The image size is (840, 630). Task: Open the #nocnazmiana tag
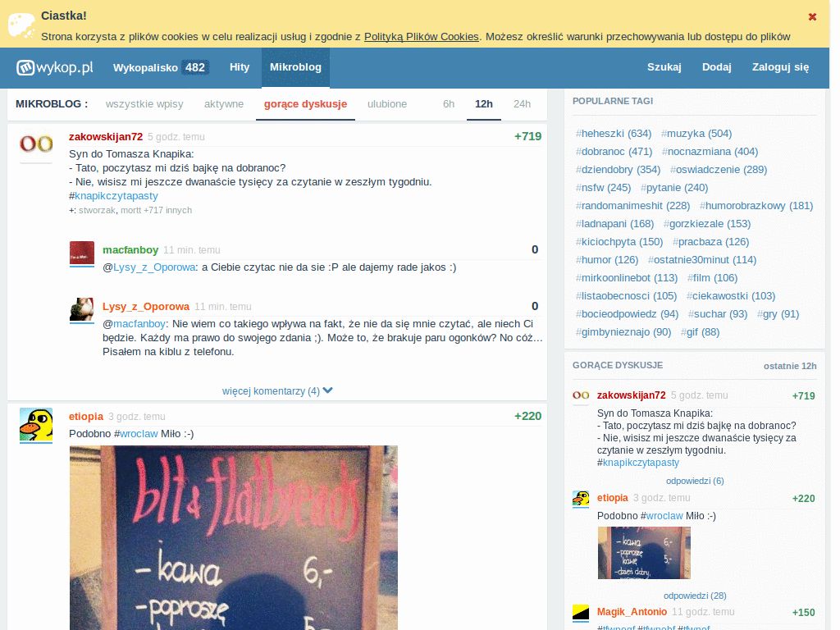click(x=710, y=152)
